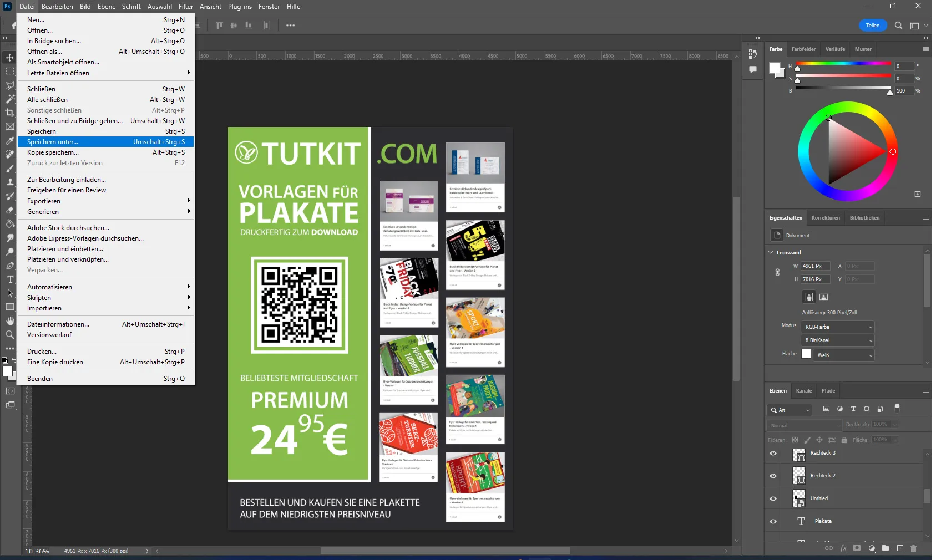Viewport: 936px width, 560px height.
Task: Select the Brush tool
Action: click(x=10, y=169)
